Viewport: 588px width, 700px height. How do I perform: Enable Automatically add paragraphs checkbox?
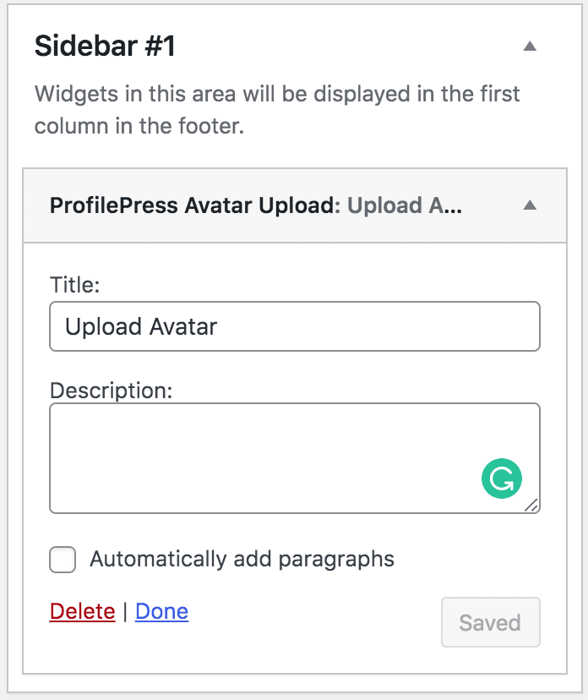click(x=63, y=560)
